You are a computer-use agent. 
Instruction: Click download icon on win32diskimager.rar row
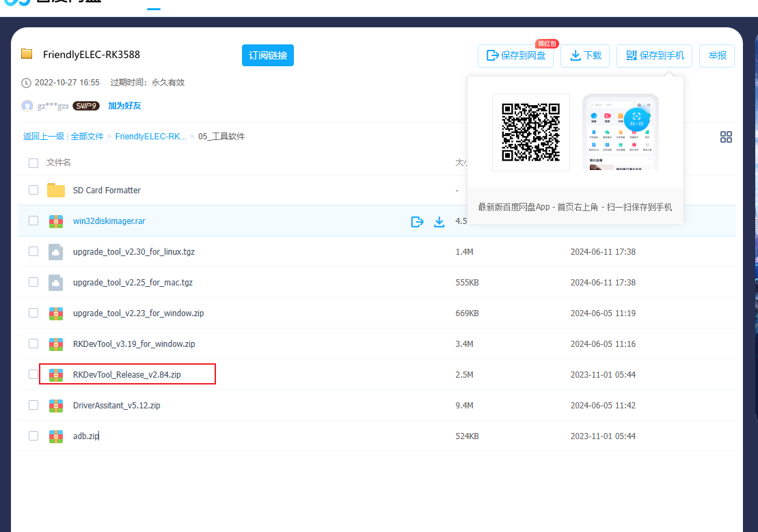tap(439, 222)
